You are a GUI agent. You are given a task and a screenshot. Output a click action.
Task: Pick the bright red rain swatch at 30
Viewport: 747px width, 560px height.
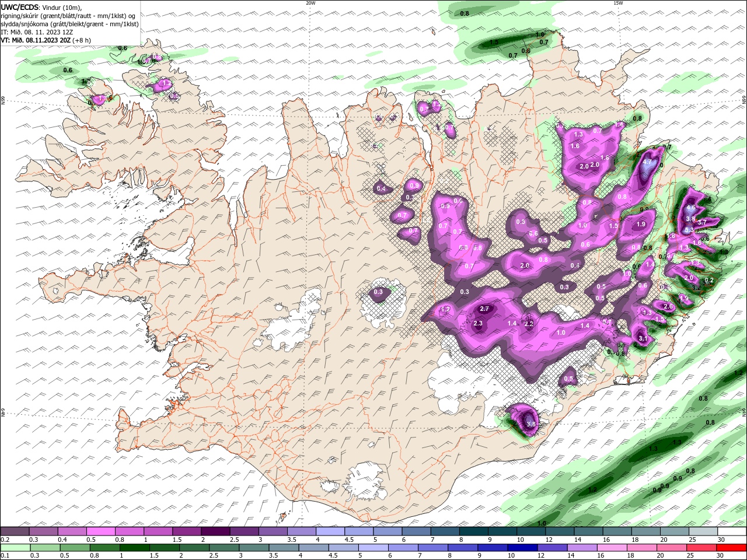[732, 548]
